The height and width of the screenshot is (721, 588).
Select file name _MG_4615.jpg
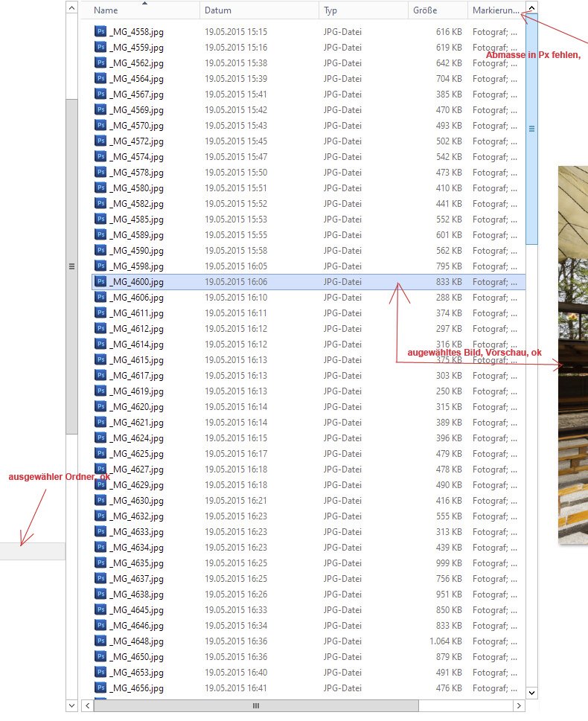click(138, 360)
